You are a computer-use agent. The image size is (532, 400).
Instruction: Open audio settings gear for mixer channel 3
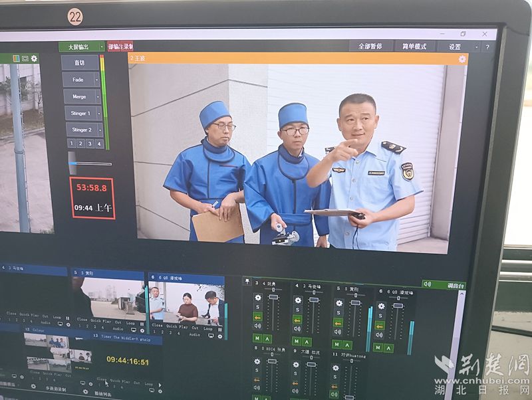pyautogui.click(x=258, y=298)
